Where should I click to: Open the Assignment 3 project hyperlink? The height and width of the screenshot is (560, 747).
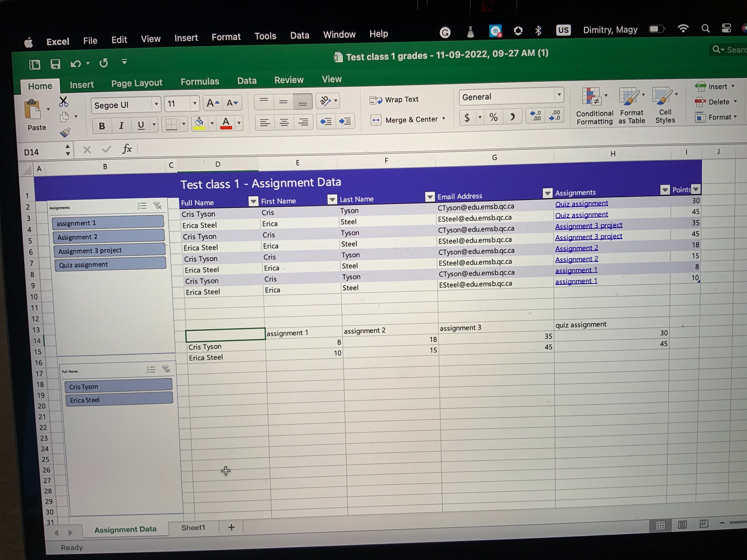[588, 226]
